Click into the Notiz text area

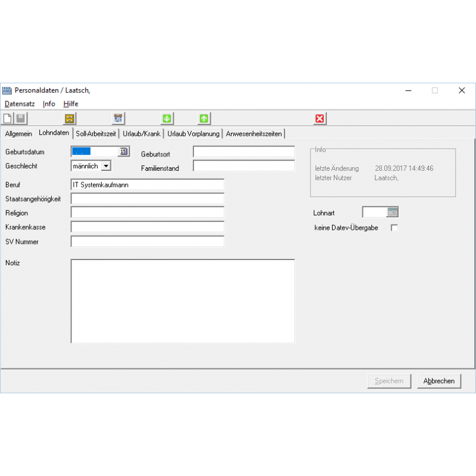click(183, 300)
